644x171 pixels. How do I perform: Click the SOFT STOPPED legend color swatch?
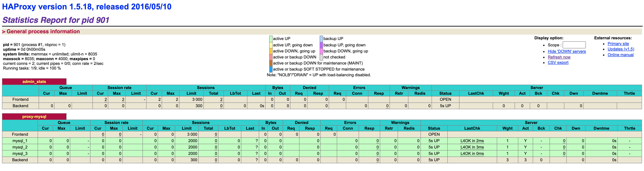271,69
